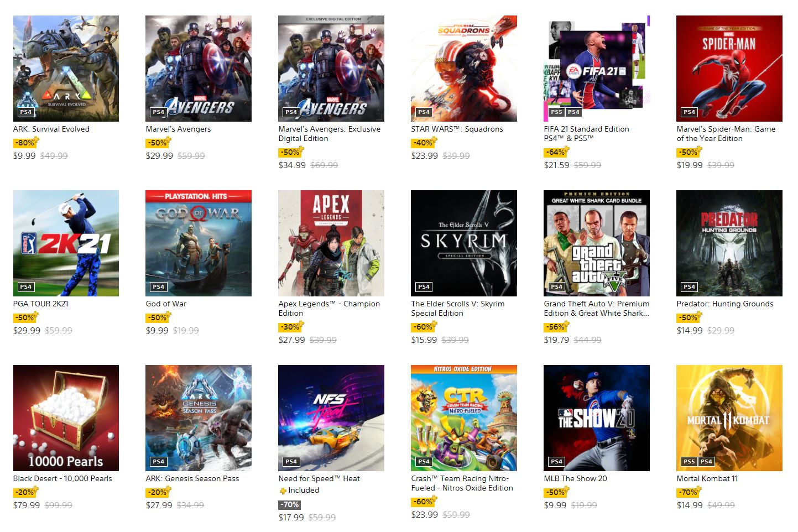Click the grey -70% badge on NFS Heat
The height and width of the screenshot is (532, 798).
(290, 504)
